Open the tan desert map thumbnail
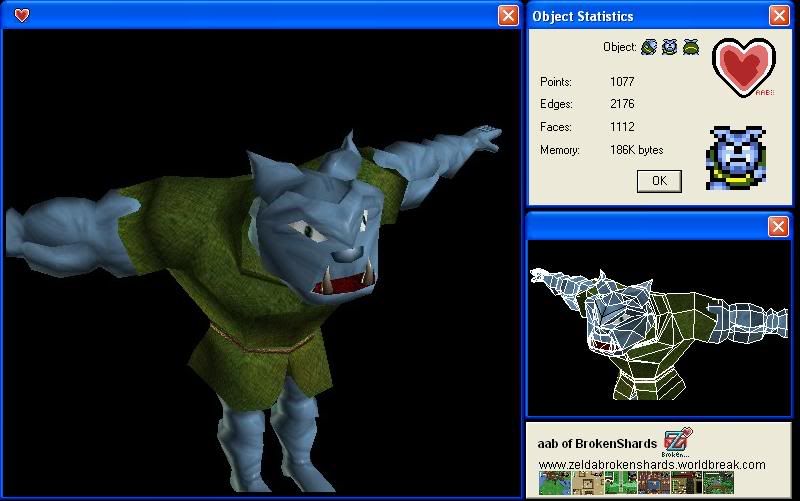 [587, 483]
